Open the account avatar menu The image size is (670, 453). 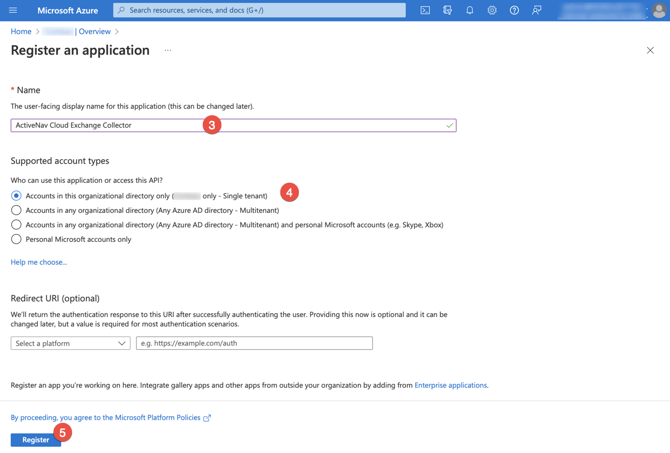click(x=658, y=11)
